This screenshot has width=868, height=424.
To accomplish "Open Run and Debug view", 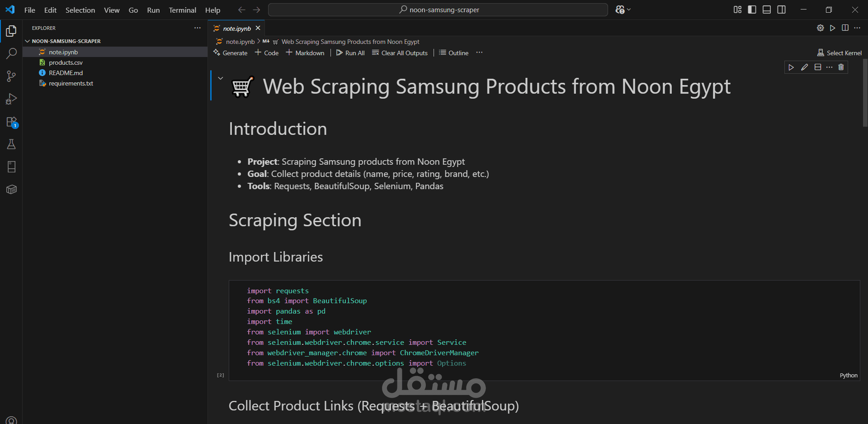I will pyautogui.click(x=11, y=99).
